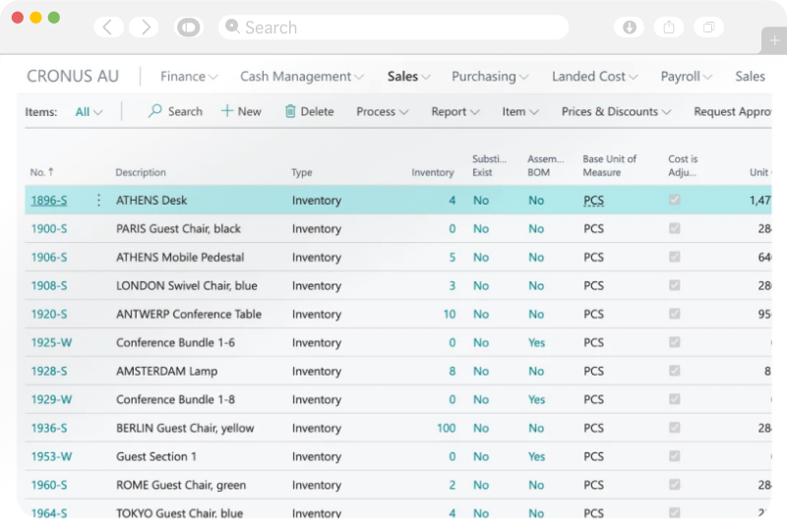Click the trash bin Delete icon
Image resolution: width=787 pixels, height=532 pixels.
[x=290, y=111]
